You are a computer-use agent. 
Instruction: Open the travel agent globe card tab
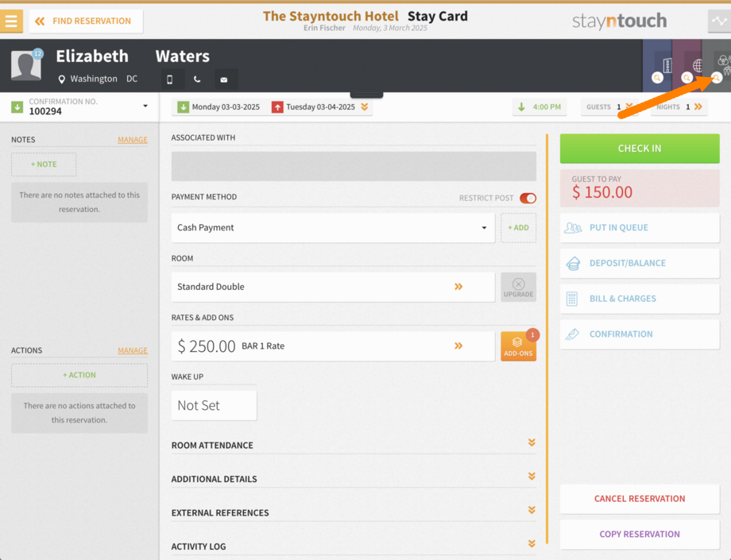point(687,66)
